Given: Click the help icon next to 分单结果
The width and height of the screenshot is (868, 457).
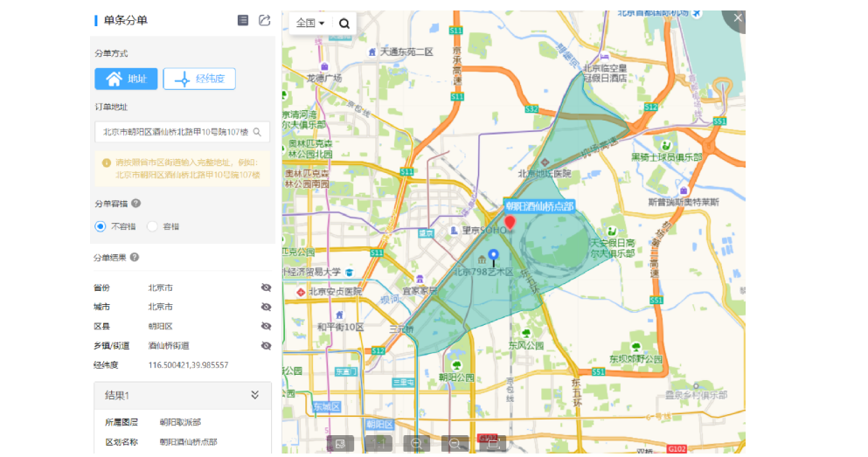Looking at the screenshot, I should (135, 258).
